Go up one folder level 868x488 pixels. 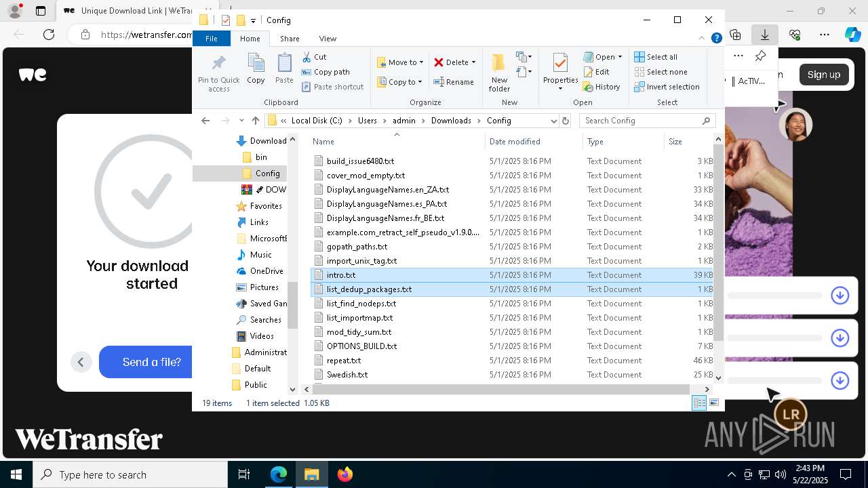(x=256, y=121)
